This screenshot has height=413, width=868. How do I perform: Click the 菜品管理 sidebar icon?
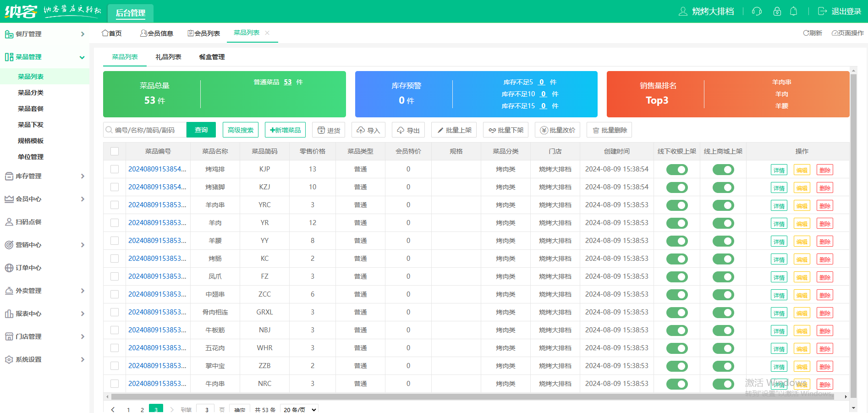9,57
